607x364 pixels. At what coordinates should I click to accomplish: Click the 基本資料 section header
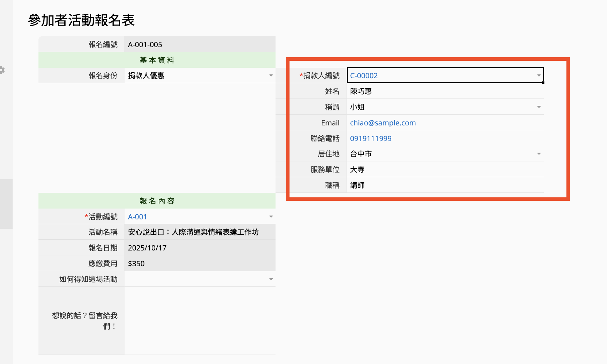157,60
